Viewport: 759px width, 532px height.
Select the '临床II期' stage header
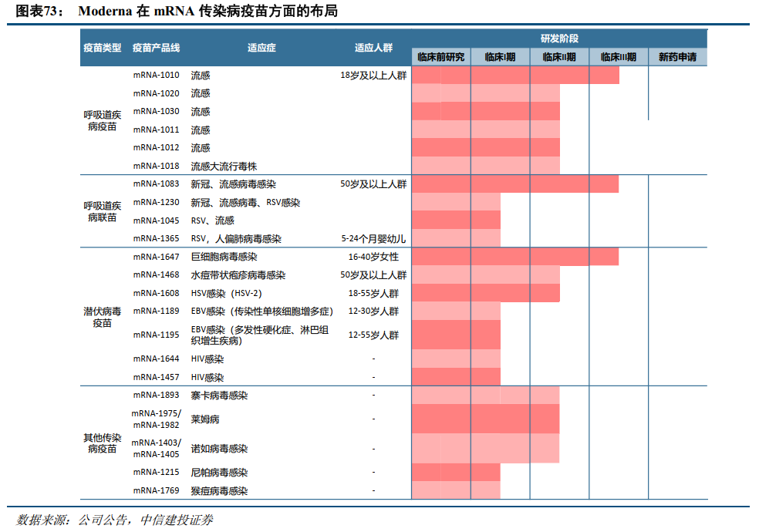coord(559,57)
